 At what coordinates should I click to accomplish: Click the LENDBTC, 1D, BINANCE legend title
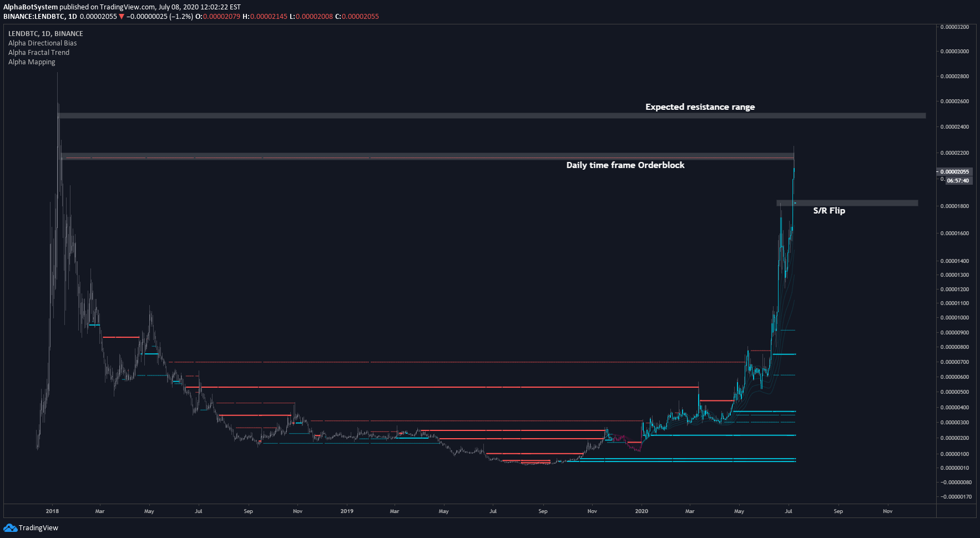(46, 34)
